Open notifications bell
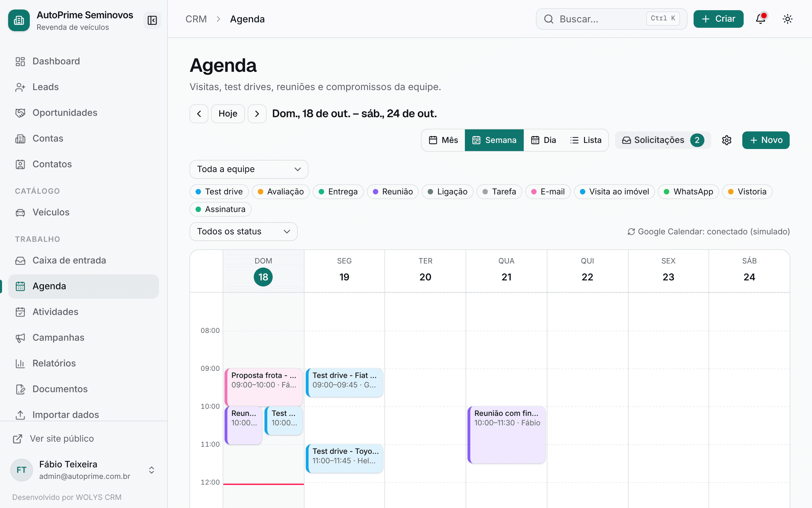Image resolution: width=812 pixels, height=508 pixels. click(761, 19)
